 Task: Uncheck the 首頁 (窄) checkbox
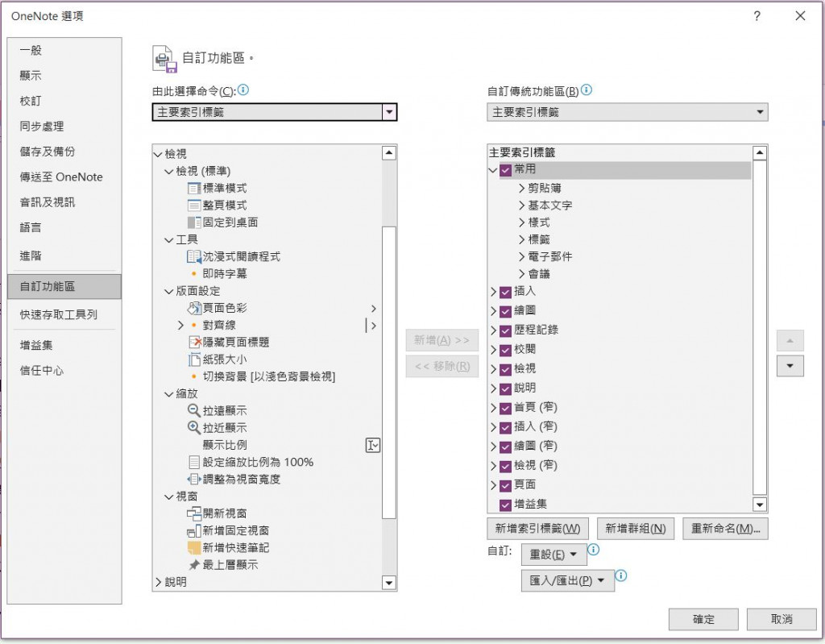coord(505,409)
